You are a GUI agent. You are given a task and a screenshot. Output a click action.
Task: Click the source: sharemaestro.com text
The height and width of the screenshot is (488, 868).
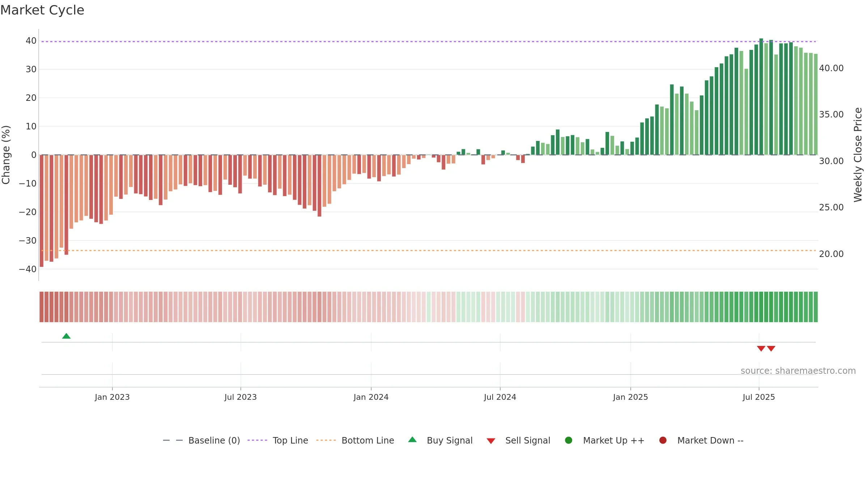pyautogui.click(x=798, y=371)
